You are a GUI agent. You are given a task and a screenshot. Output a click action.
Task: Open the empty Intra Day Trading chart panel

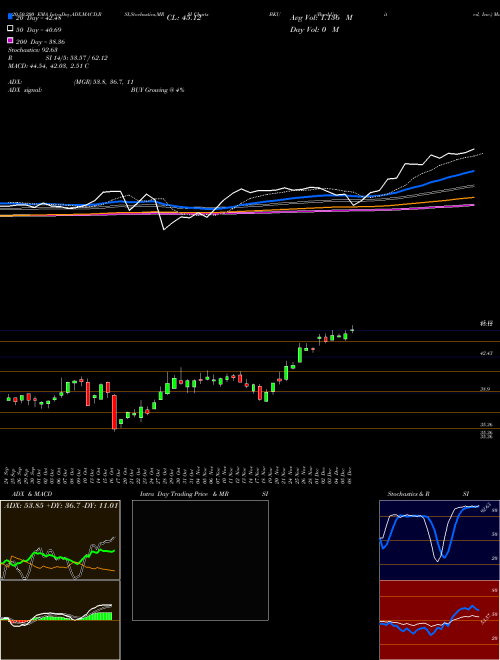200,560
